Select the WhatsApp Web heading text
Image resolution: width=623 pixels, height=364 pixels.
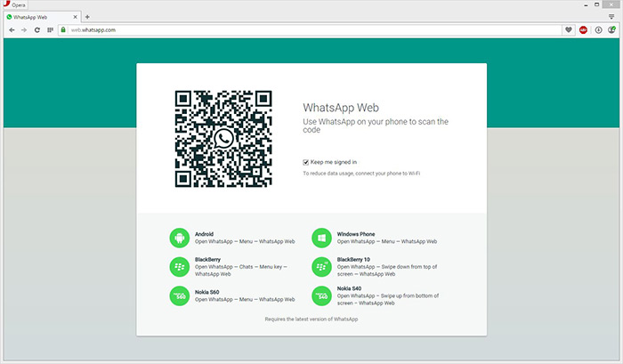coord(341,108)
